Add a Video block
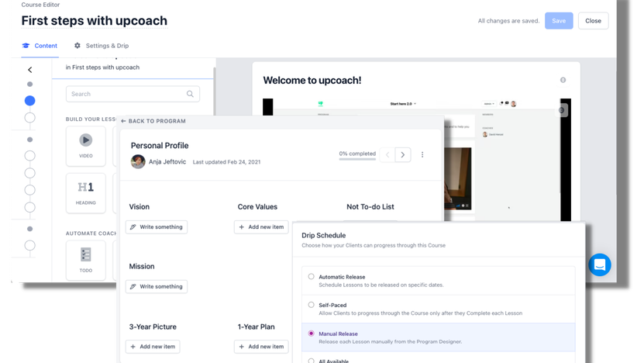644x363 pixels. [x=86, y=147]
